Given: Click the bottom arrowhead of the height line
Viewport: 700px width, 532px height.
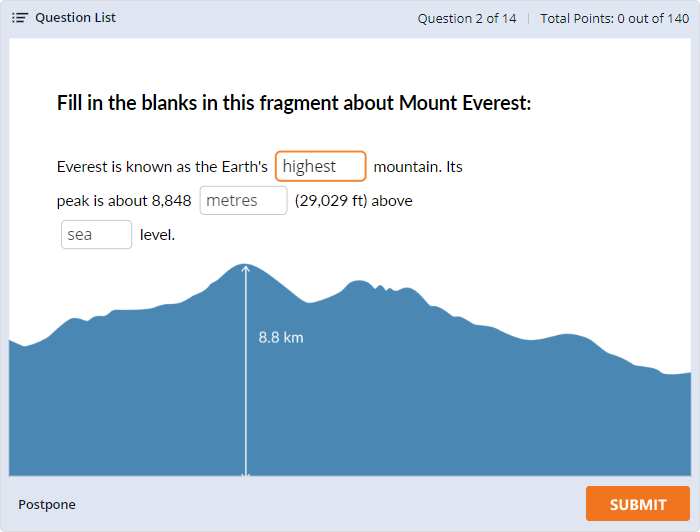Looking at the screenshot, I should click(246, 471).
